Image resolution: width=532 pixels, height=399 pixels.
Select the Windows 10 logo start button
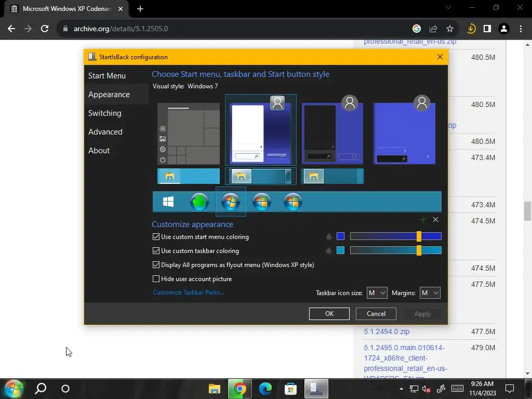tap(168, 202)
